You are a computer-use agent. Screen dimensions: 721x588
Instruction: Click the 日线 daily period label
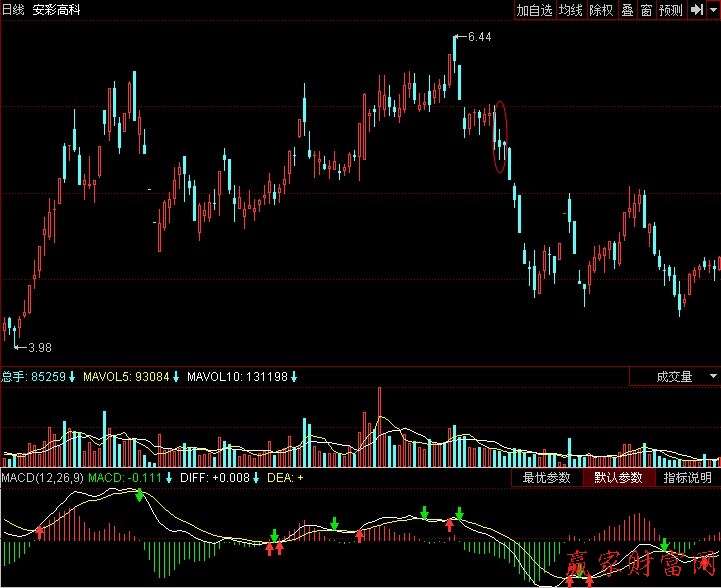coord(14,10)
